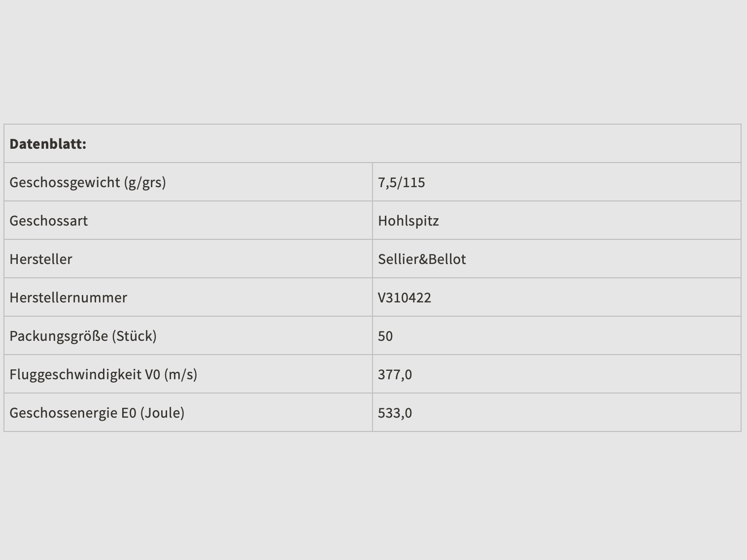Click the Datenblatt table heading

point(48,144)
